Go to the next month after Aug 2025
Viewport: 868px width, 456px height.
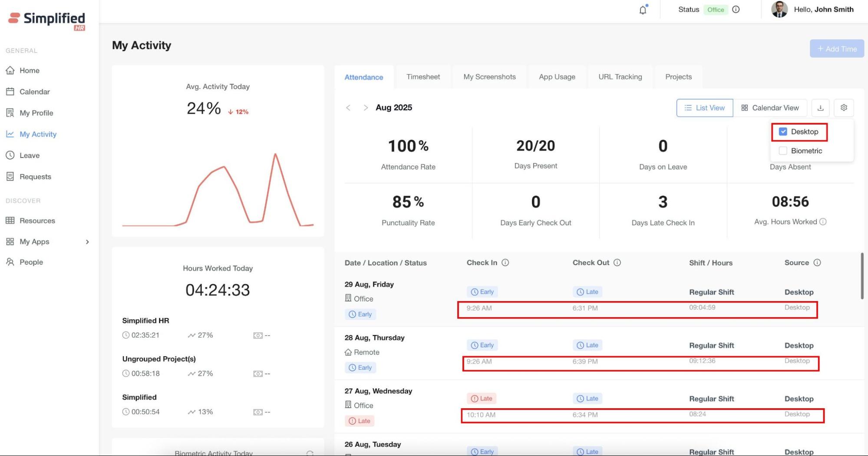(x=366, y=108)
